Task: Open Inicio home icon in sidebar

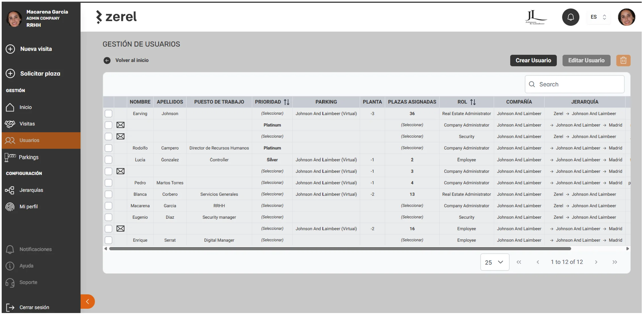Action: tap(10, 107)
